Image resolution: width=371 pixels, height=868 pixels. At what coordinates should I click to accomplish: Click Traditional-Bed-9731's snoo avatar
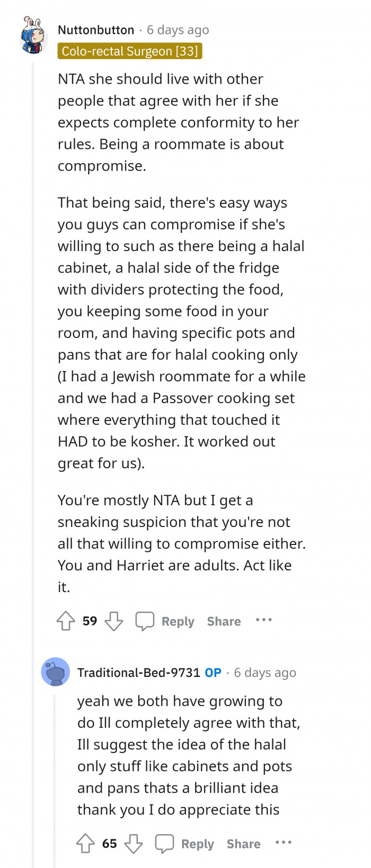55,672
